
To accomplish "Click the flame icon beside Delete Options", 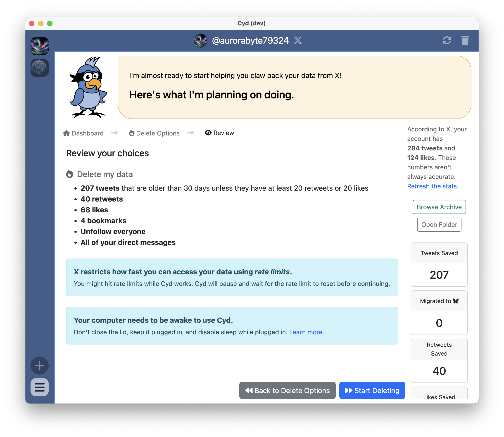I will coord(131,133).
